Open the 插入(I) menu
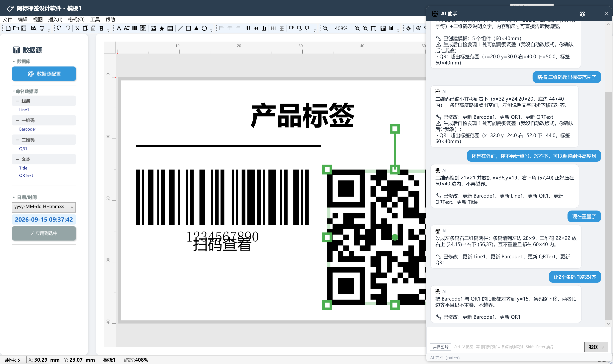The image size is (613, 364). 55,19
